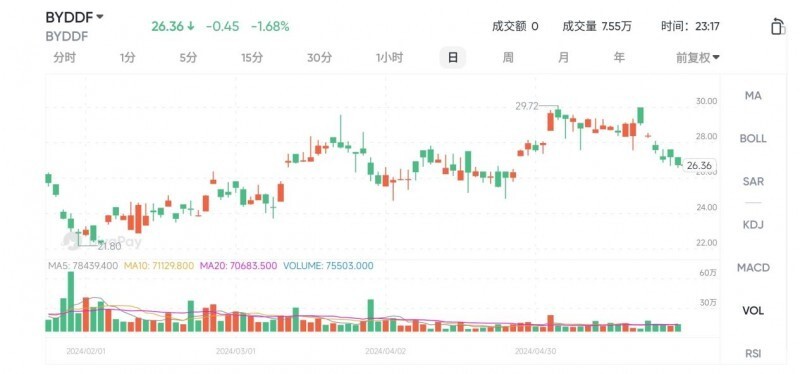Select the 5分 interval tab

[188, 58]
